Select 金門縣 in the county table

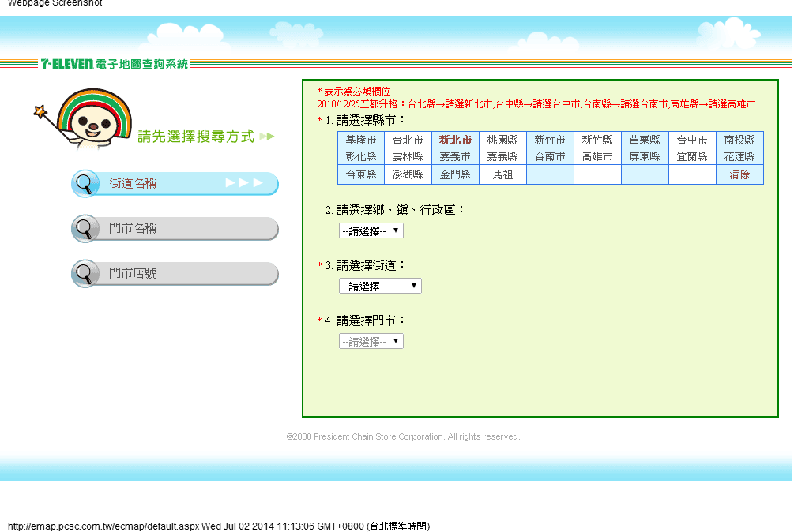tap(455, 174)
